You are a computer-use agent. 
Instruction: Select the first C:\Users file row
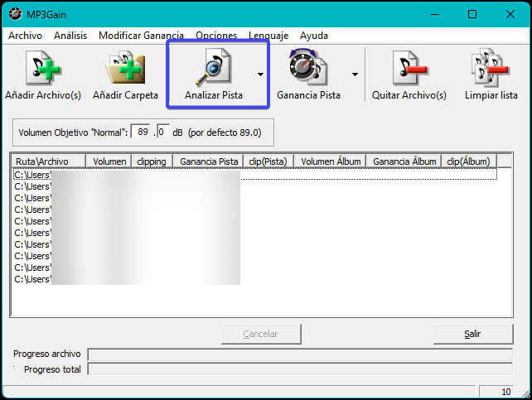(255, 175)
